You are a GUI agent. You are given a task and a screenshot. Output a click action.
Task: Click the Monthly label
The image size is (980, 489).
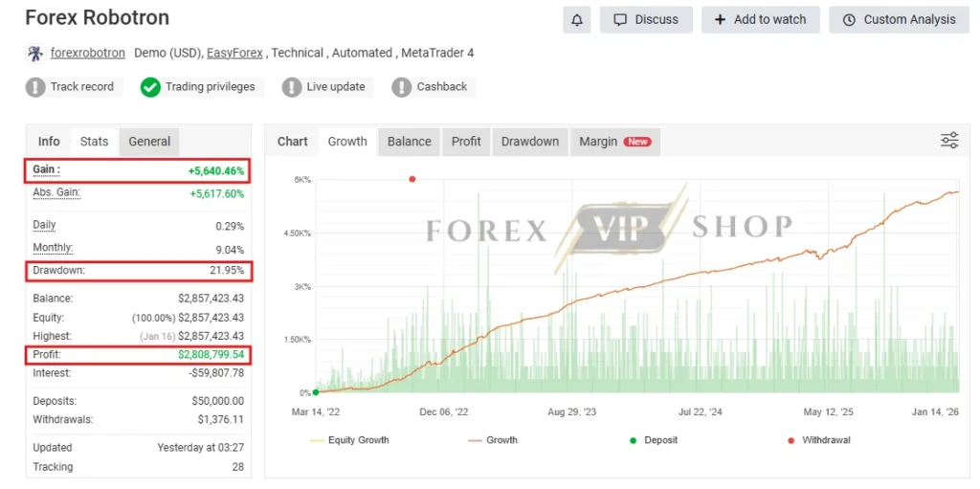point(54,248)
